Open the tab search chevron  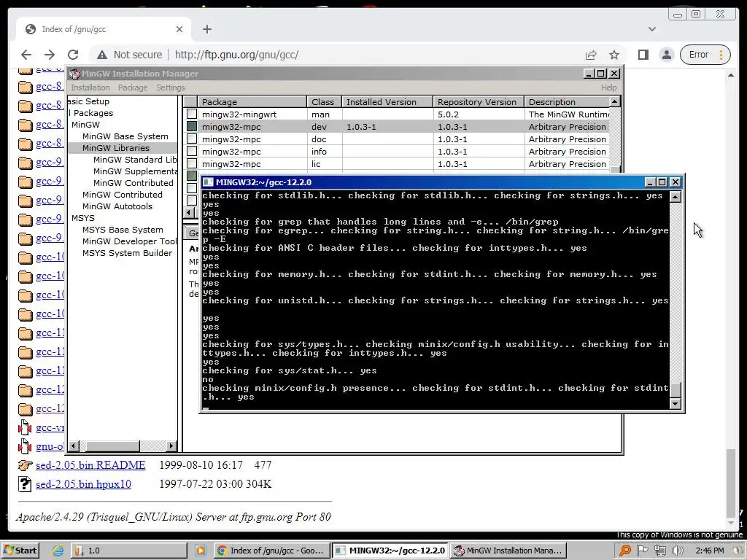652,29
